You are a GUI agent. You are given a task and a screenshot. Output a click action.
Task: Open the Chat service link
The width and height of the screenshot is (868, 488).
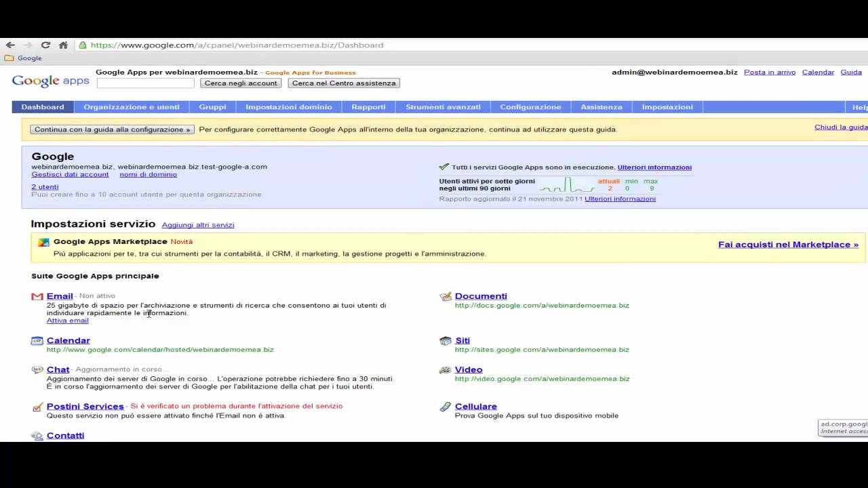[x=58, y=370]
